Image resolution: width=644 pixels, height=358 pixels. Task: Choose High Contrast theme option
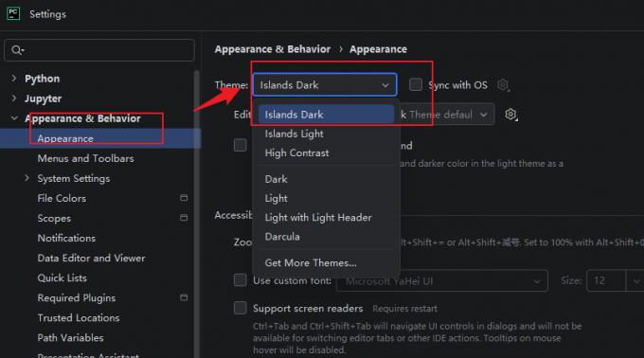(x=297, y=153)
